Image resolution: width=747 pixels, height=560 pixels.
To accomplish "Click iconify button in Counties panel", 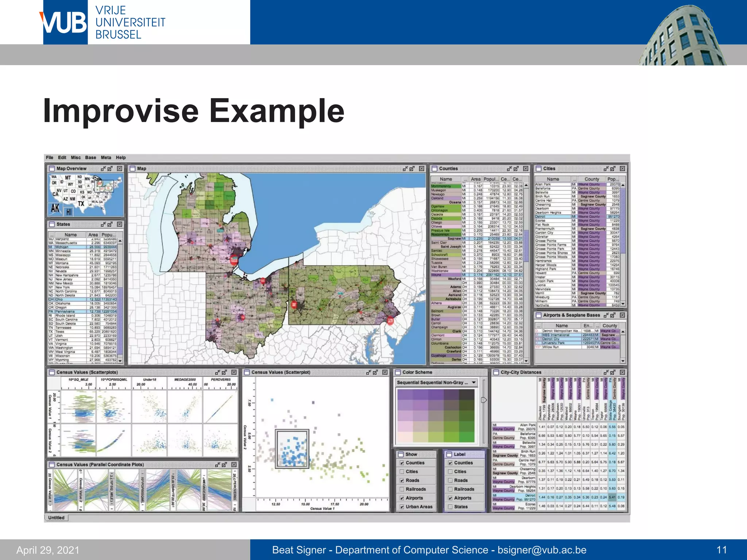I will [509, 169].
